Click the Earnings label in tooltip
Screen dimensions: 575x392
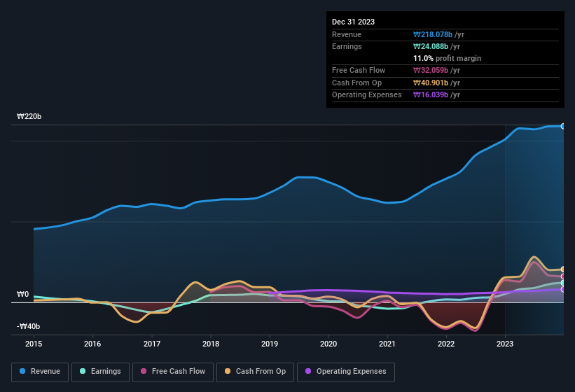pos(347,46)
